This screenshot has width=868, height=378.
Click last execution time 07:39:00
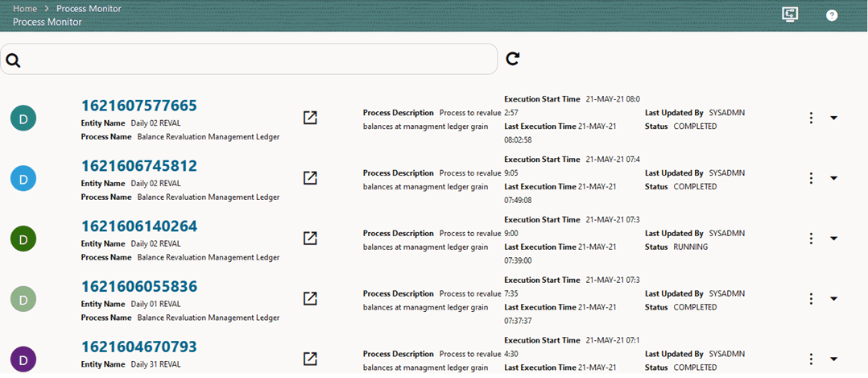(x=519, y=260)
